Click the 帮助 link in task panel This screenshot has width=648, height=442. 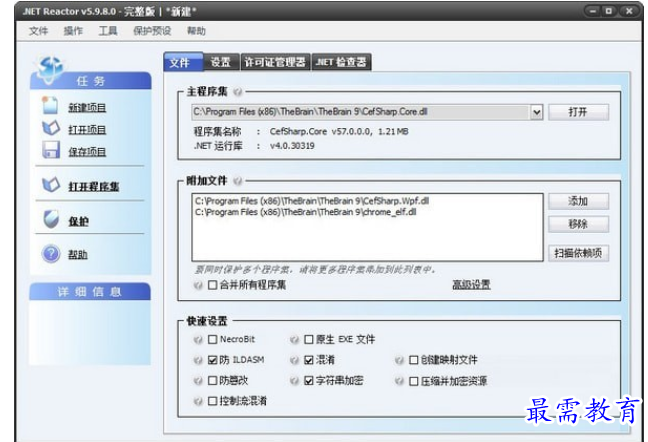point(78,255)
